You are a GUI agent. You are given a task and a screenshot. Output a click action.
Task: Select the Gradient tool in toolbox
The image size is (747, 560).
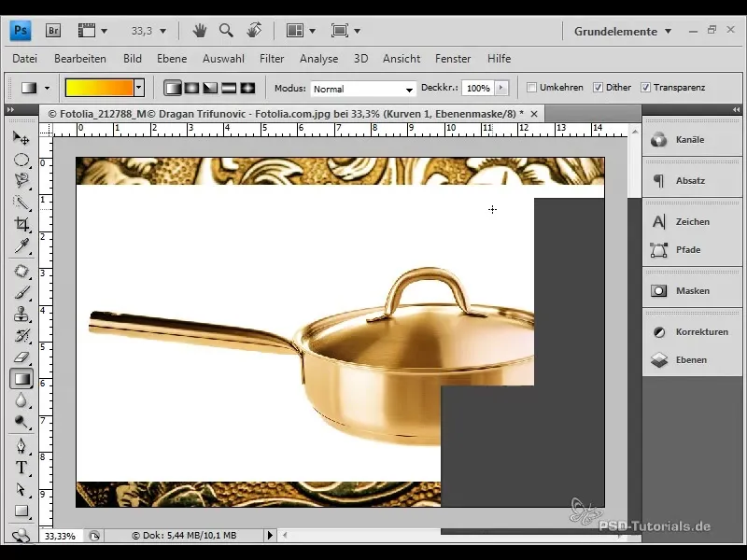21,379
